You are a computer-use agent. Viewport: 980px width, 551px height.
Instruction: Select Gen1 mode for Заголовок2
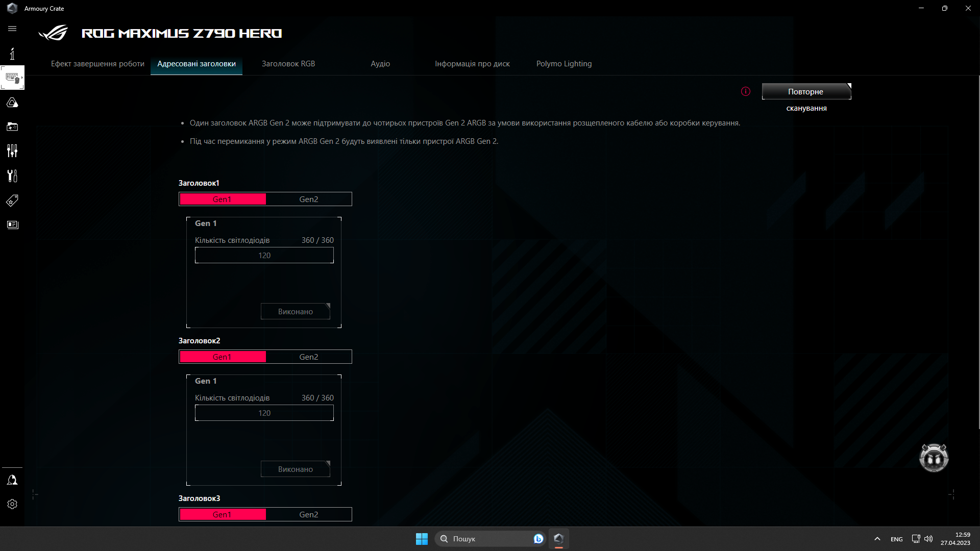[223, 357]
